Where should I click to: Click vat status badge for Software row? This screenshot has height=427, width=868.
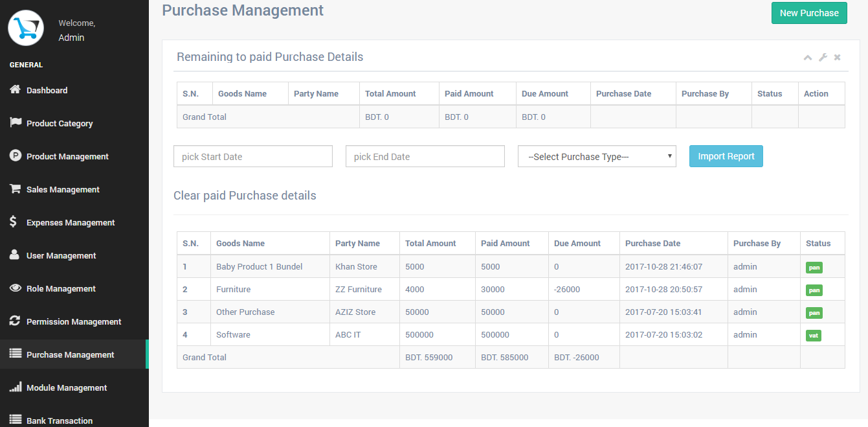tap(814, 335)
